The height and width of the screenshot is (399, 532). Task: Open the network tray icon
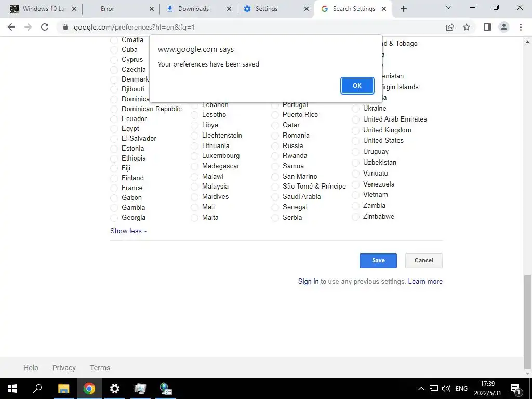tap(434, 389)
